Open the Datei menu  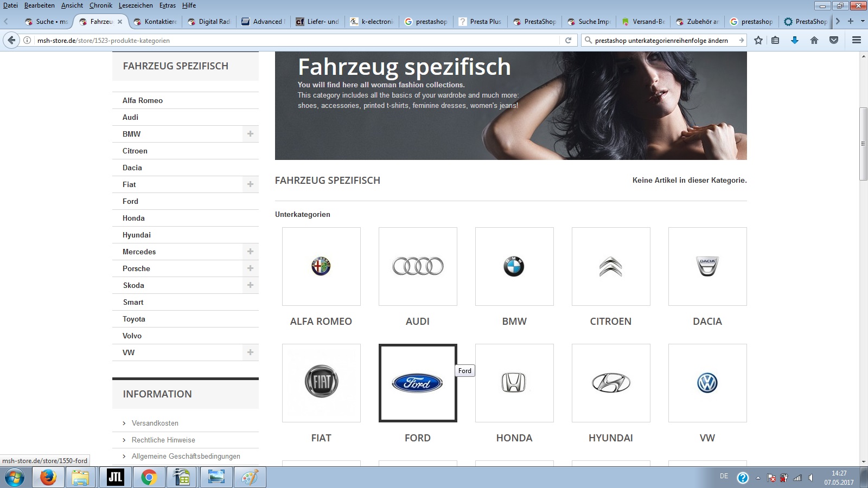tap(10, 5)
